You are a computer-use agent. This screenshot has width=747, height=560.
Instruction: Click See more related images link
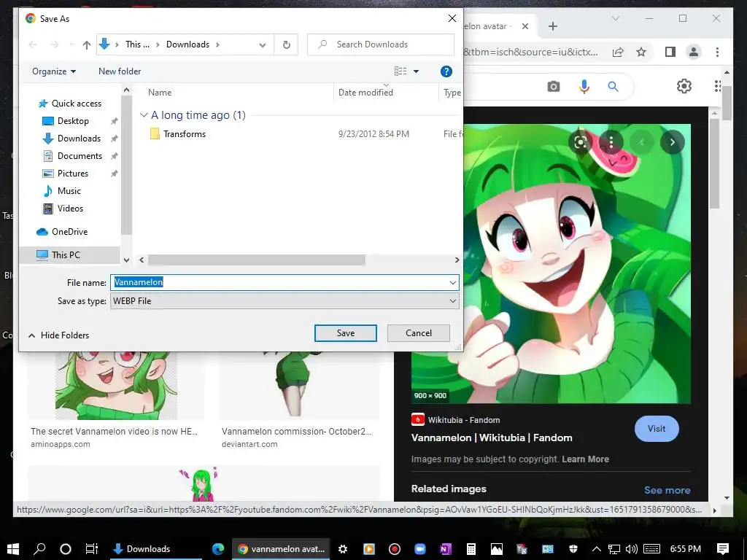(667, 490)
